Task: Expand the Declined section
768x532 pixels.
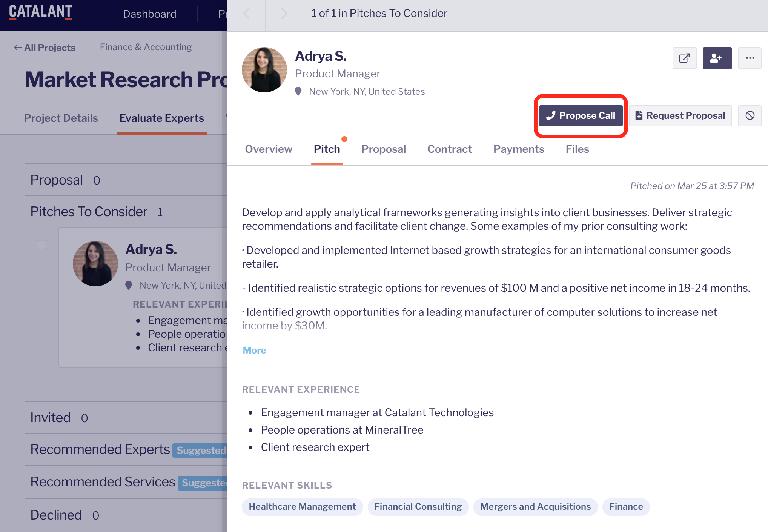Action: coord(56,515)
